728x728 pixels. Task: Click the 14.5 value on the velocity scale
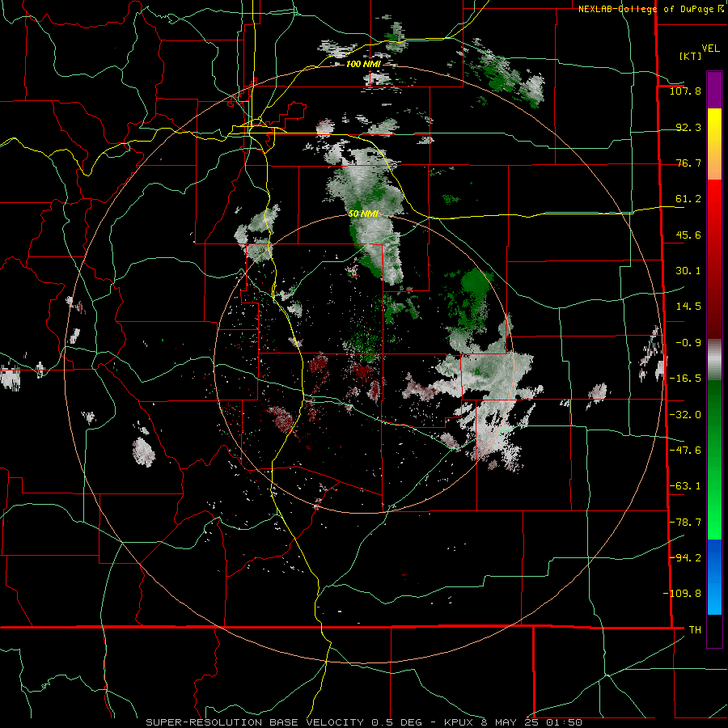(688, 307)
